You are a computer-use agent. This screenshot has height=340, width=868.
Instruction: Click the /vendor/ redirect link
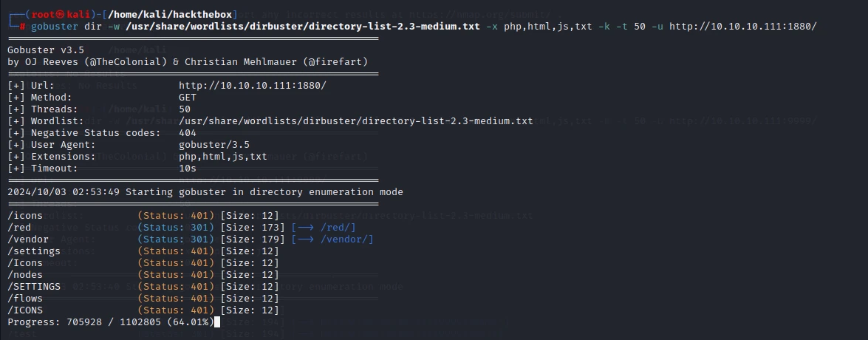coord(332,239)
